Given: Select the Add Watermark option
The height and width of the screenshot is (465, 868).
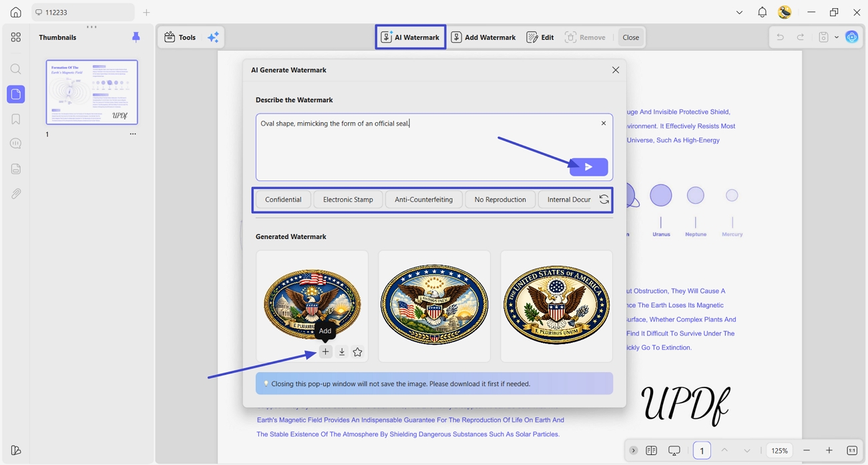Looking at the screenshot, I should (483, 37).
